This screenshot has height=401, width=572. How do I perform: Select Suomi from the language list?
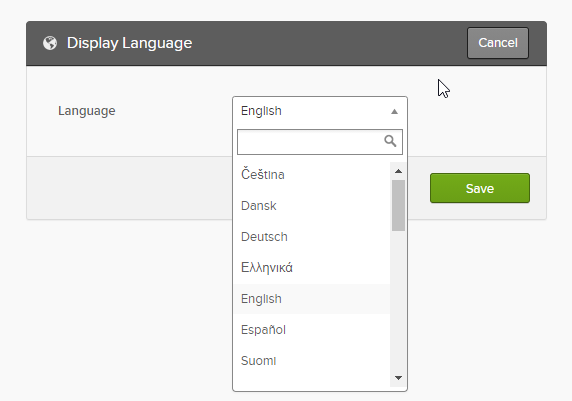[312, 361]
